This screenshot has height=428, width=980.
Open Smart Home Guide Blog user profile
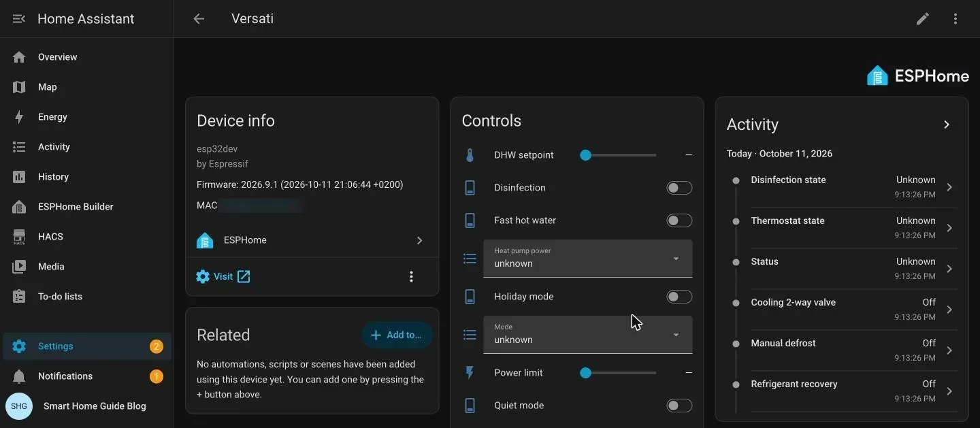[x=87, y=406]
